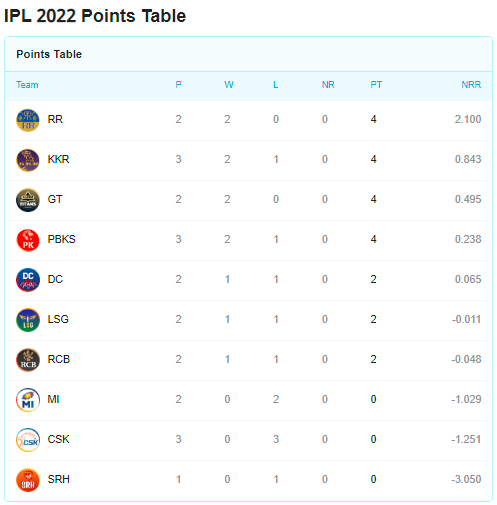The width and height of the screenshot is (497, 505).
Task: Click the Points Table panel heading
Action: click(49, 54)
